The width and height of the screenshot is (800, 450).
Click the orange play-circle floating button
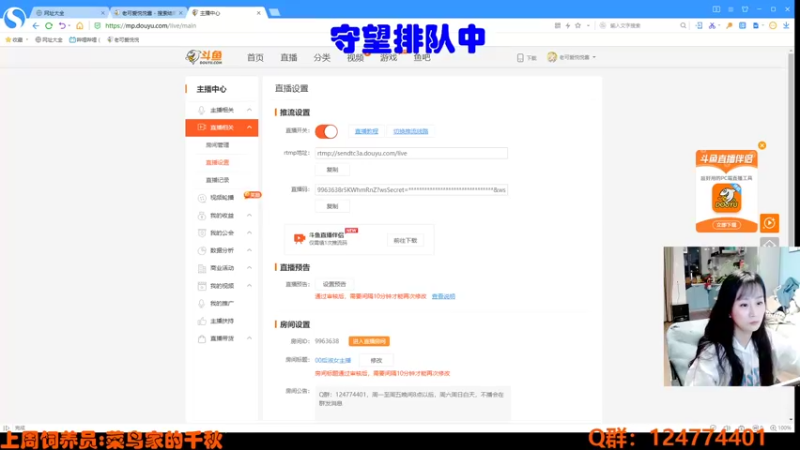point(769,223)
